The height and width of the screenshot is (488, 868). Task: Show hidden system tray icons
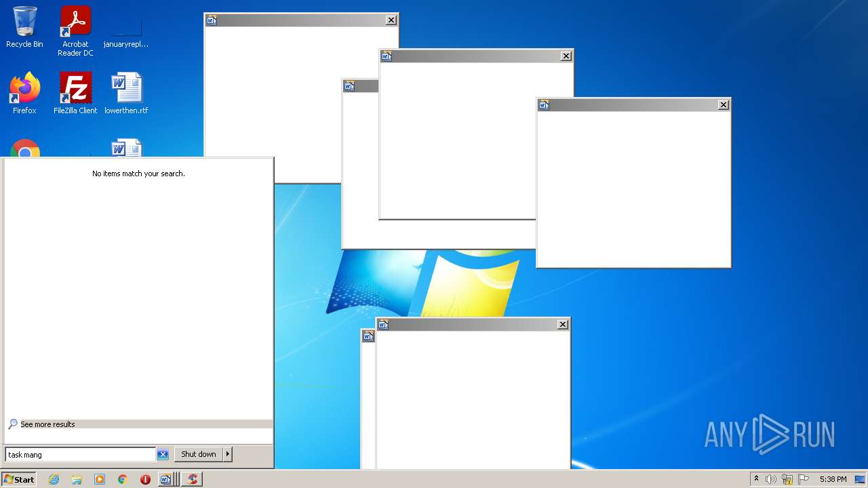pyautogui.click(x=756, y=479)
